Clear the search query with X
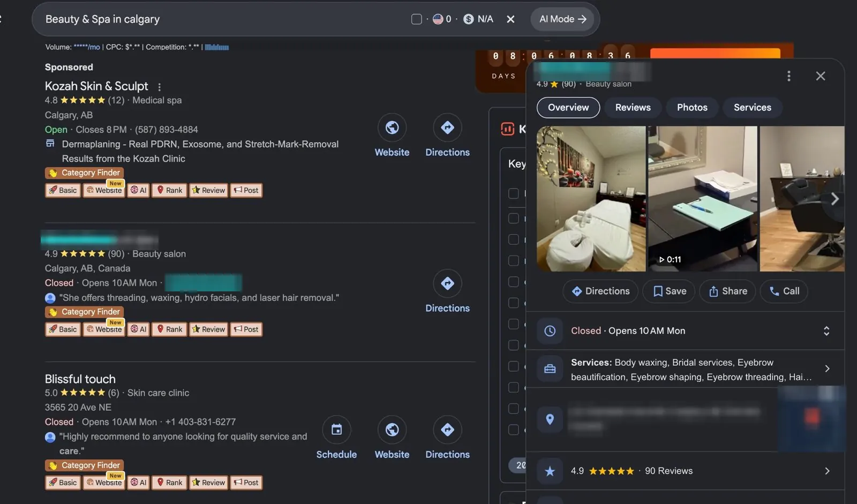This screenshot has width=857, height=504. click(x=510, y=19)
